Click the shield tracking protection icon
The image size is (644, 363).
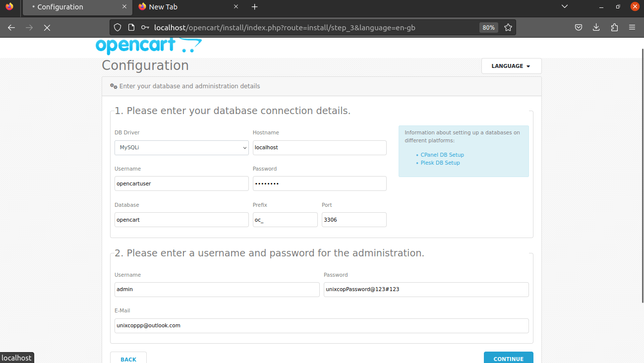click(117, 28)
